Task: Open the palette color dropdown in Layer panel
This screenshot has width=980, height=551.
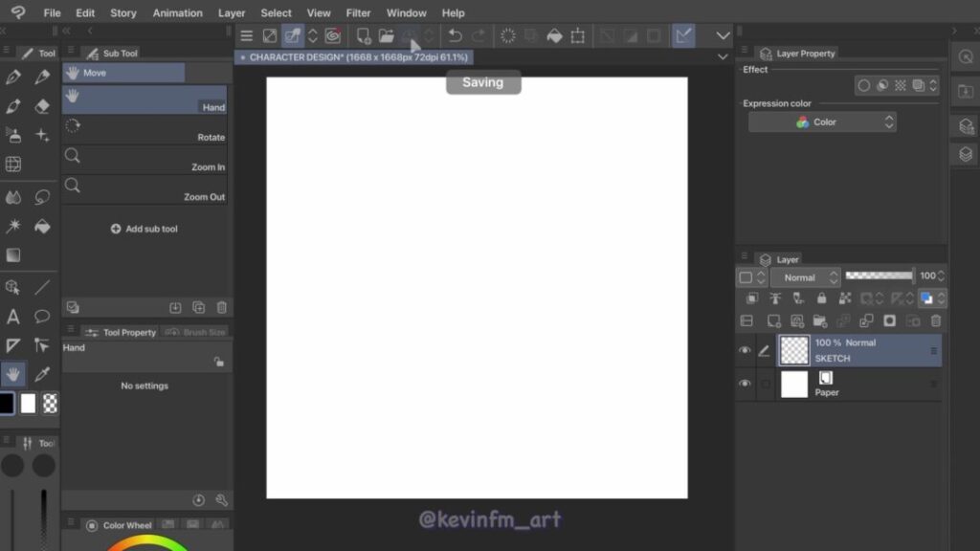Action: coord(751,276)
